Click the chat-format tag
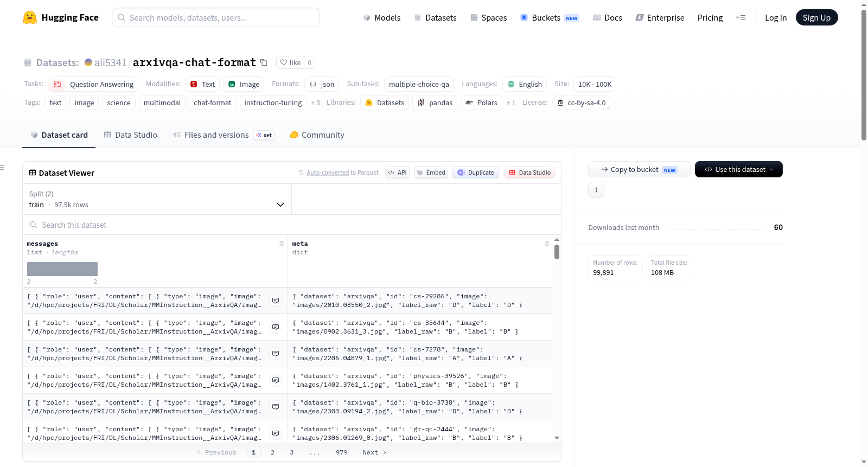This screenshot has width=868, height=467. [x=212, y=103]
